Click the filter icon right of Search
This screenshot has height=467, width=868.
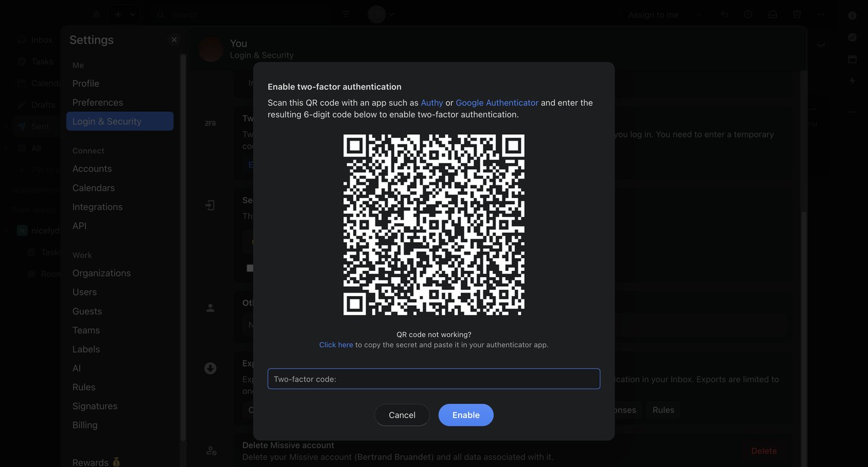[x=346, y=14]
